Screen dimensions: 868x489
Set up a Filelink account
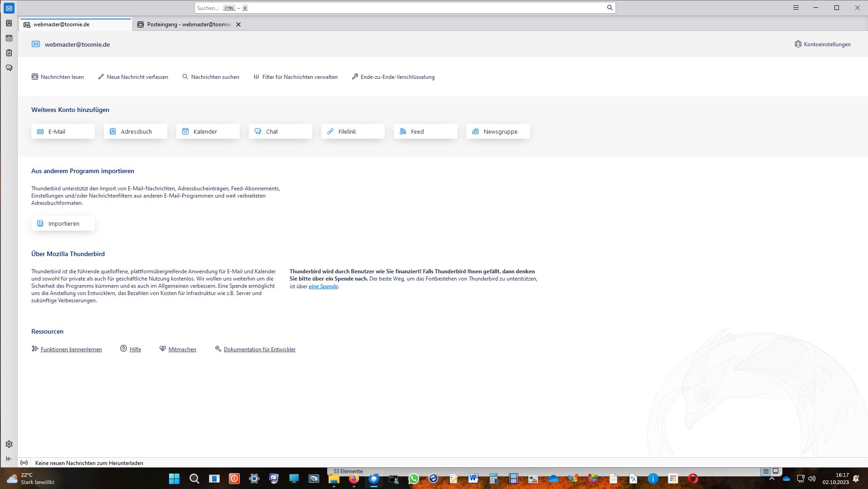(x=353, y=131)
